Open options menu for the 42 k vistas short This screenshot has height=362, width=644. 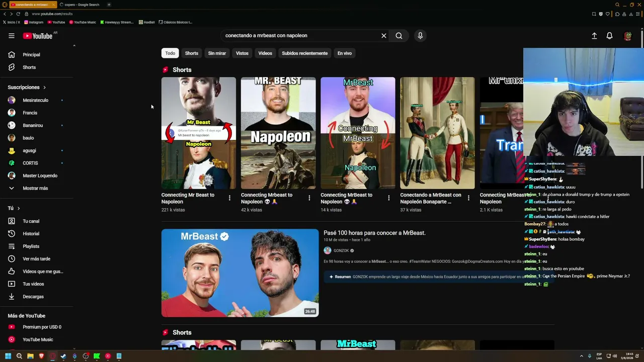309,198
